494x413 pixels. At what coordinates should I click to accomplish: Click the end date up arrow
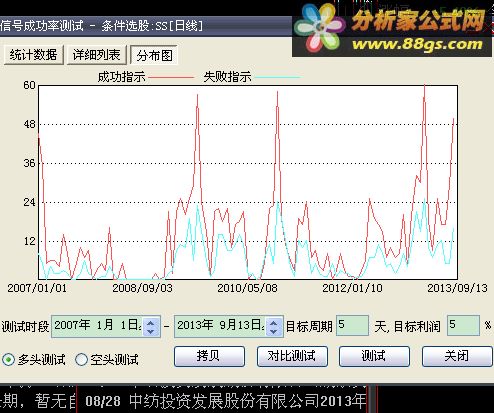click(274, 322)
